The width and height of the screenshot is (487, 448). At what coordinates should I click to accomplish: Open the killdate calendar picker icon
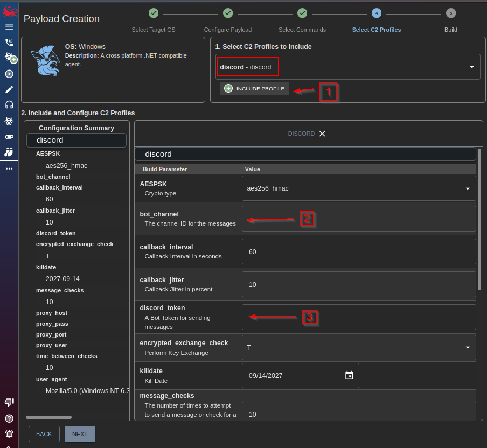349,375
